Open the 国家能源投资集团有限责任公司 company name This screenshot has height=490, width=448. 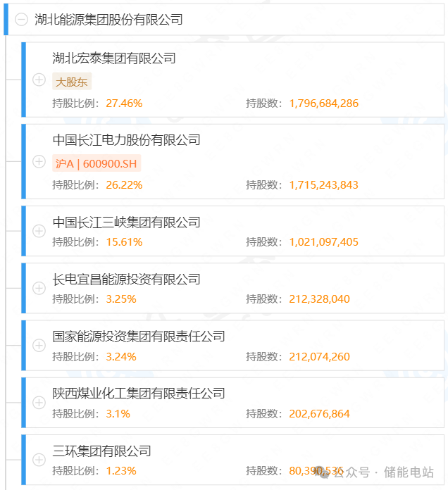coord(139,337)
